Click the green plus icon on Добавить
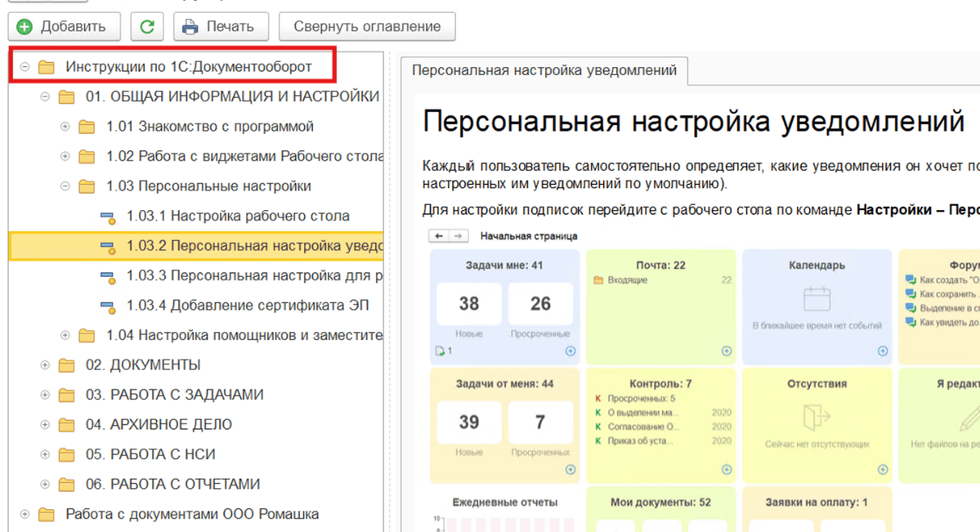This screenshot has height=532, width=980. pyautogui.click(x=25, y=27)
